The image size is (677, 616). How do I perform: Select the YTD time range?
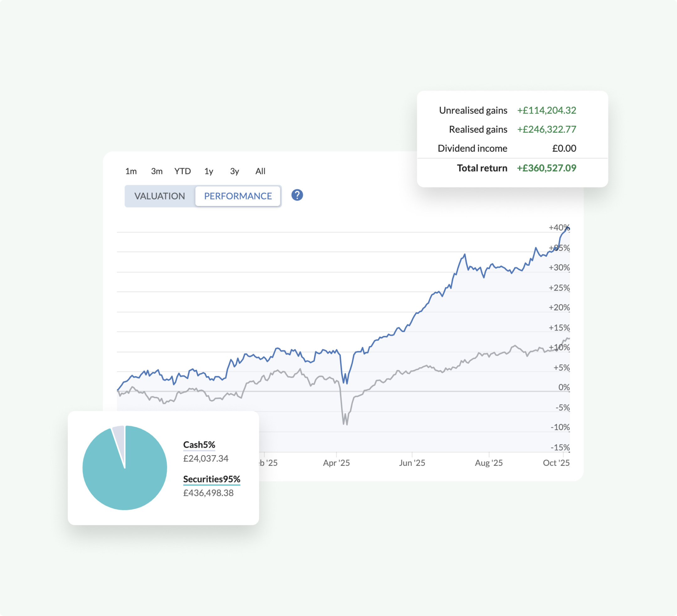coord(183,171)
